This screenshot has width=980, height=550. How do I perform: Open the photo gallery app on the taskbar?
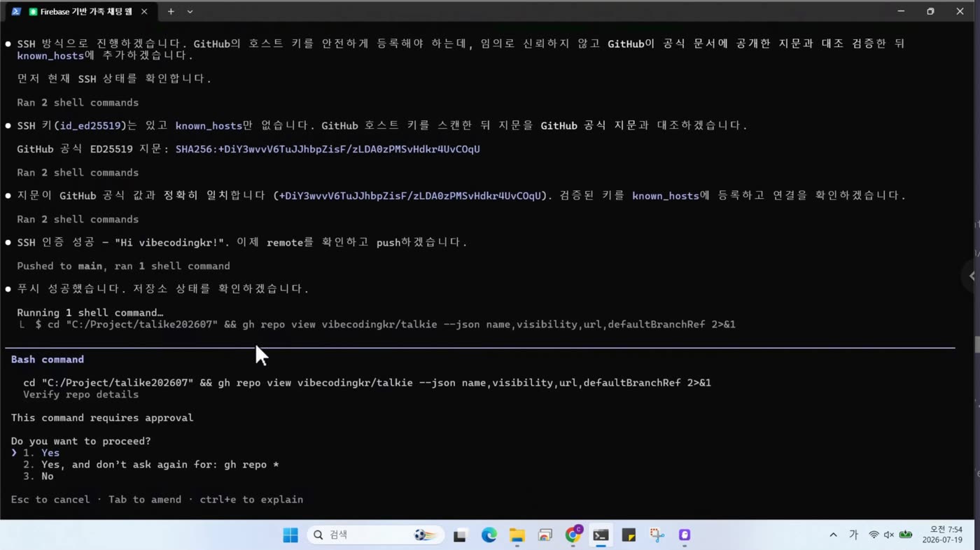pos(545,535)
